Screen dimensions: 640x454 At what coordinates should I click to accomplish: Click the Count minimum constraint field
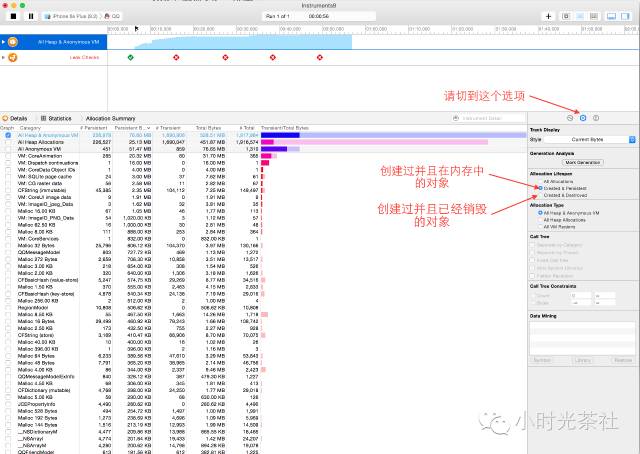(x=581, y=295)
